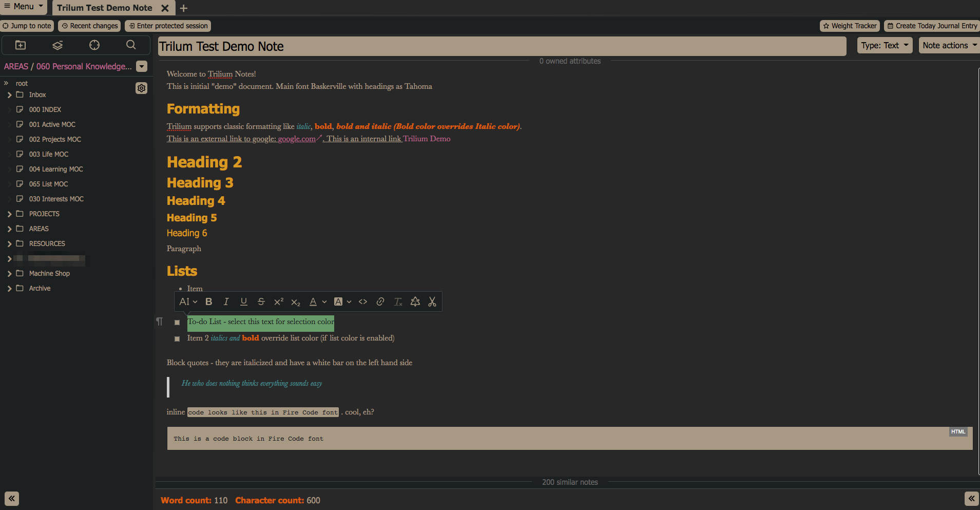The height and width of the screenshot is (510, 980).
Task: Apply superscript formatting to selected text
Action: point(278,302)
